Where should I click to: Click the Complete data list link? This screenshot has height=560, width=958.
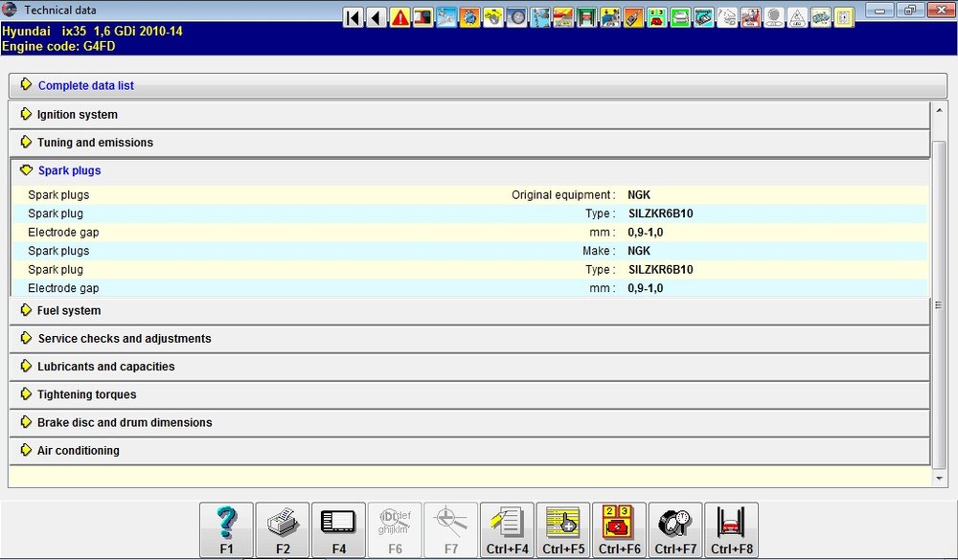click(x=86, y=86)
